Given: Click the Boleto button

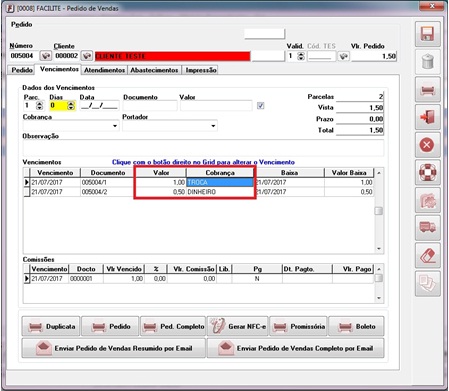Looking at the screenshot, I should coord(356,326).
